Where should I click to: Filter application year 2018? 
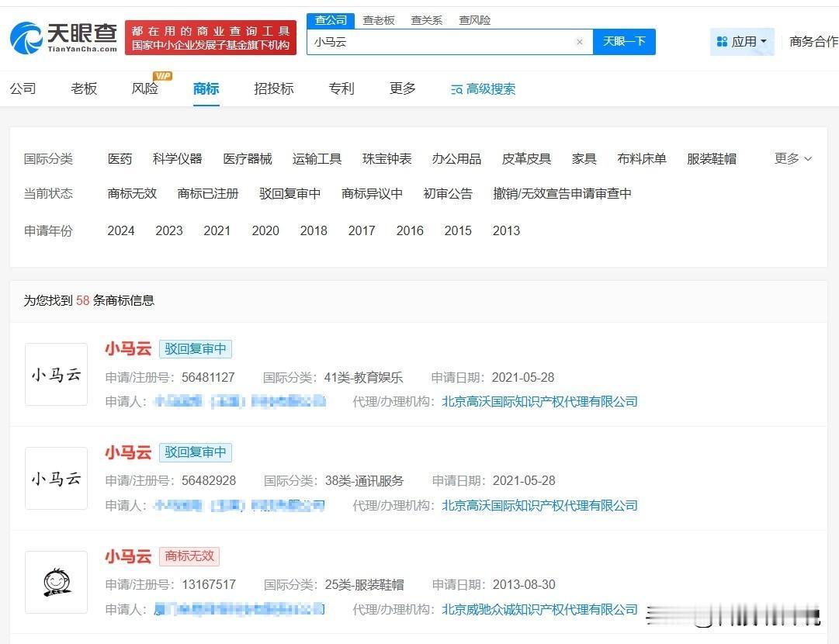tap(314, 230)
